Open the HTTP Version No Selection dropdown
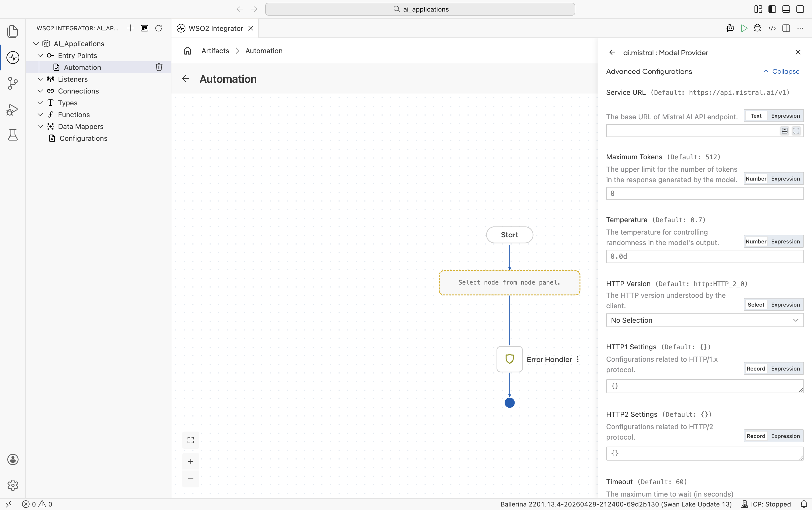Image resolution: width=812 pixels, height=510 pixels. pos(705,320)
